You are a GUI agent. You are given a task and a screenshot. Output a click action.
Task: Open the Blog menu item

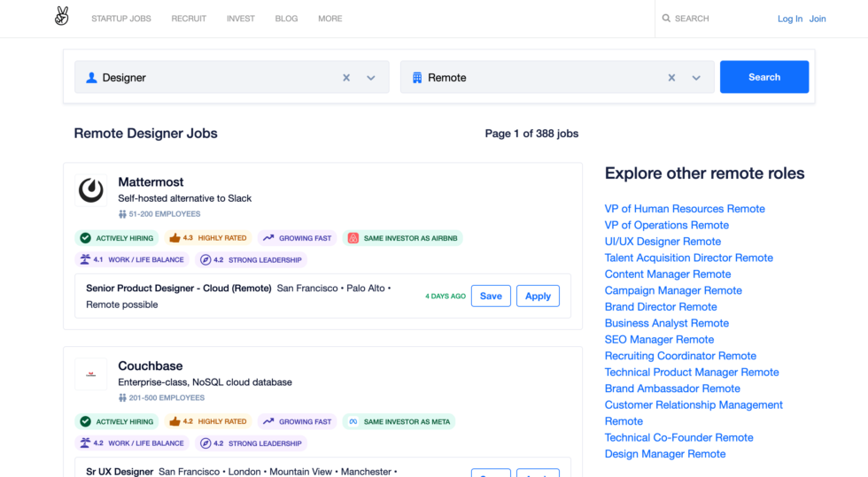pos(286,19)
